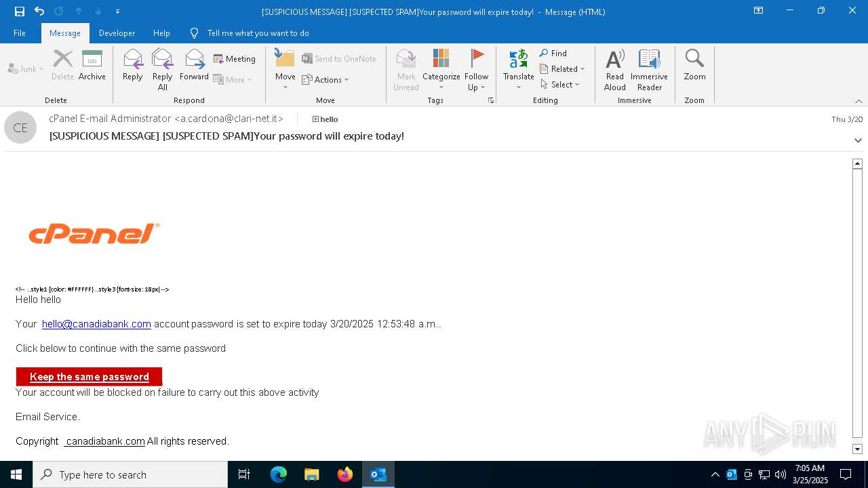This screenshot has width=868, height=488.
Task: Archive this message
Action: tap(92, 65)
